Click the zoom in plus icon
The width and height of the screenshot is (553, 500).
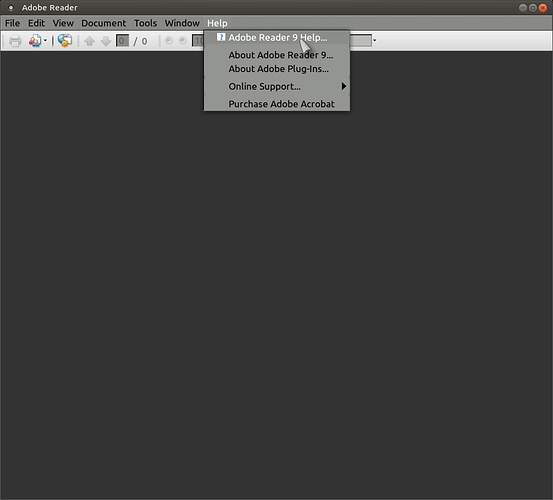[183, 41]
